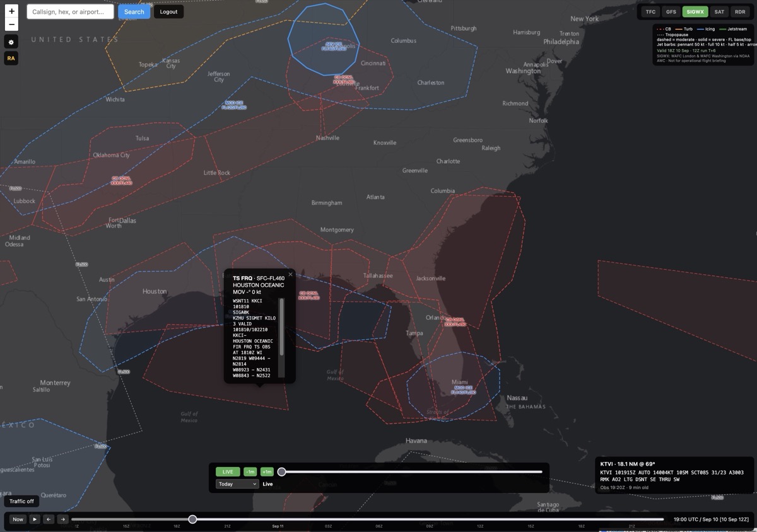
Task: Click the Jacksonville city label
Action: 431,278
